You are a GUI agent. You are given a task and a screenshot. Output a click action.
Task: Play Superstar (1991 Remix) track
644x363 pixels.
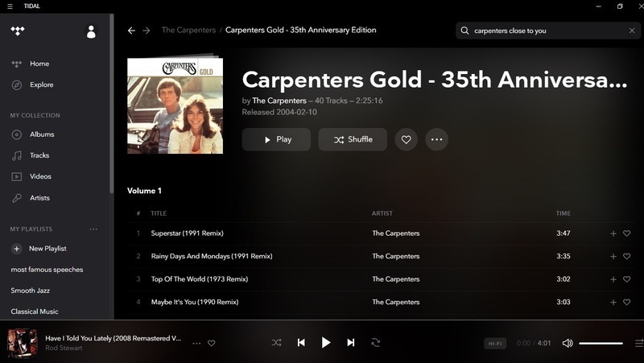click(188, 233)
